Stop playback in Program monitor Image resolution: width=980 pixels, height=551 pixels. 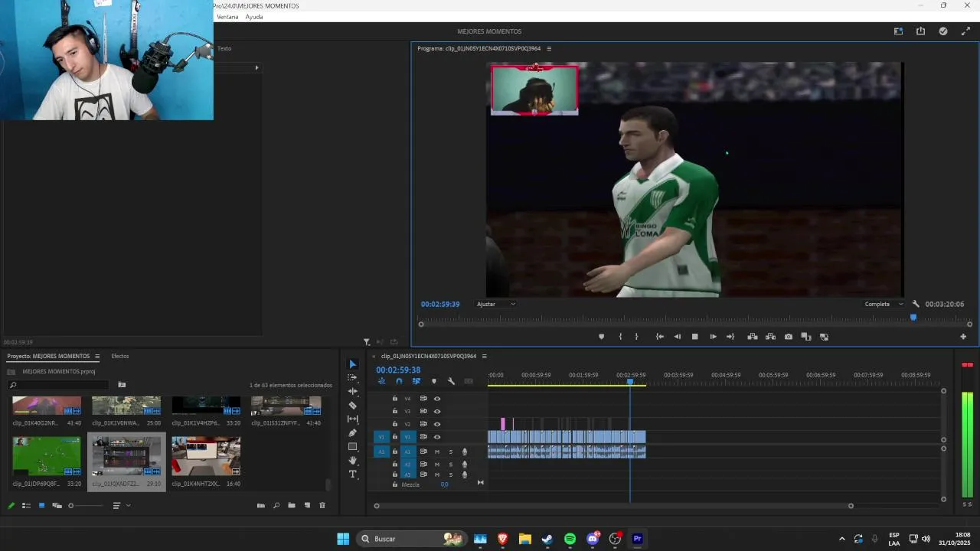tap(695, 337)
